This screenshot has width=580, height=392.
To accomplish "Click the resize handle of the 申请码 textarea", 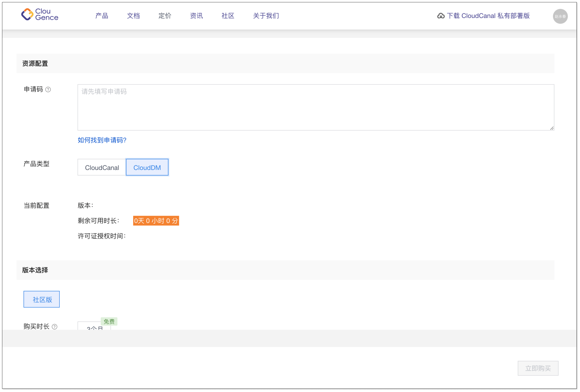I will [552, 128].
